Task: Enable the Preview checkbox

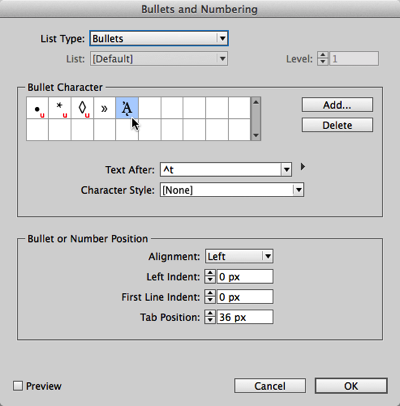Action: [18, 386]
